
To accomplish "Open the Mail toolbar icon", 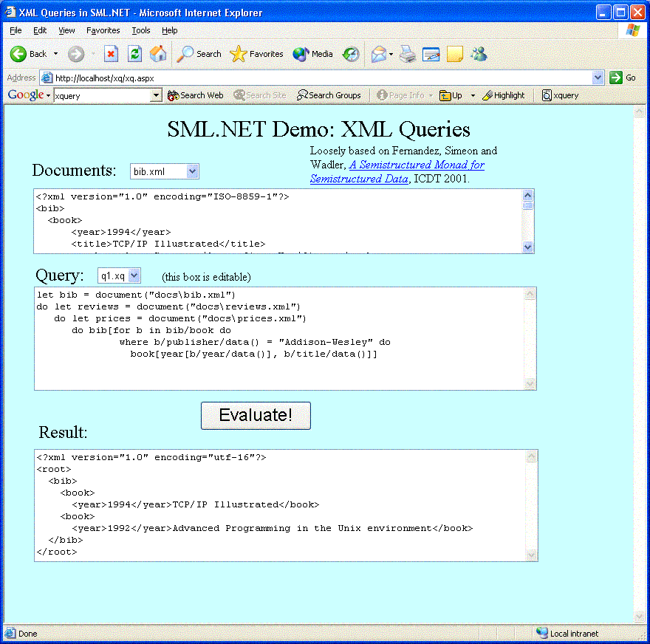I will coord(379,54).
